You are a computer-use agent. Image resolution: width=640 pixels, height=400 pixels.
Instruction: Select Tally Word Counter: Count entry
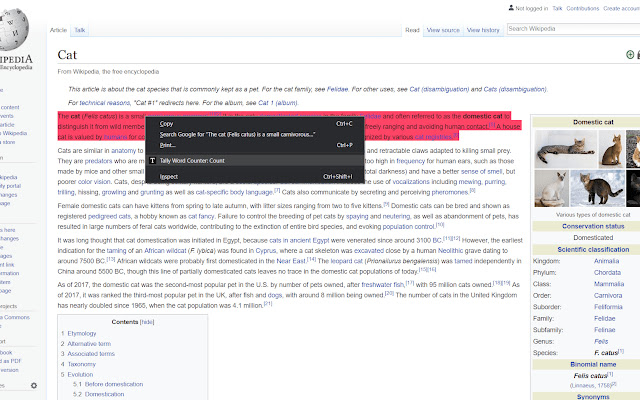click(255, 160)
